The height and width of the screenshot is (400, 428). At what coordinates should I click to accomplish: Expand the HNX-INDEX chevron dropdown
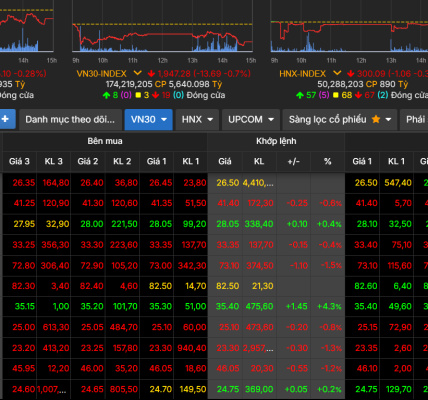337,73
